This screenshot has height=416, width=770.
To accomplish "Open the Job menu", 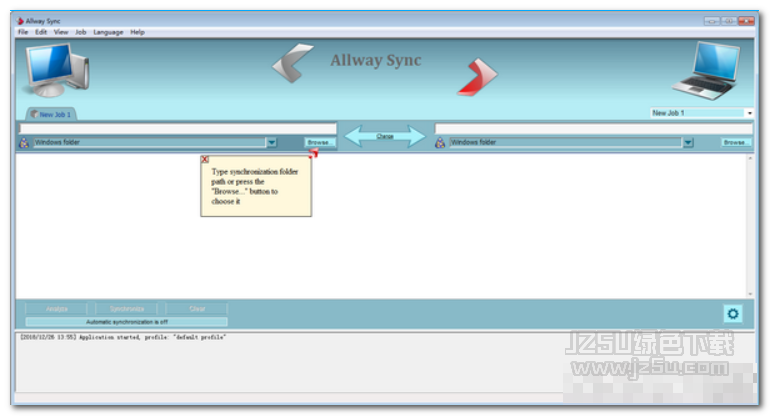I will (81, 32).
